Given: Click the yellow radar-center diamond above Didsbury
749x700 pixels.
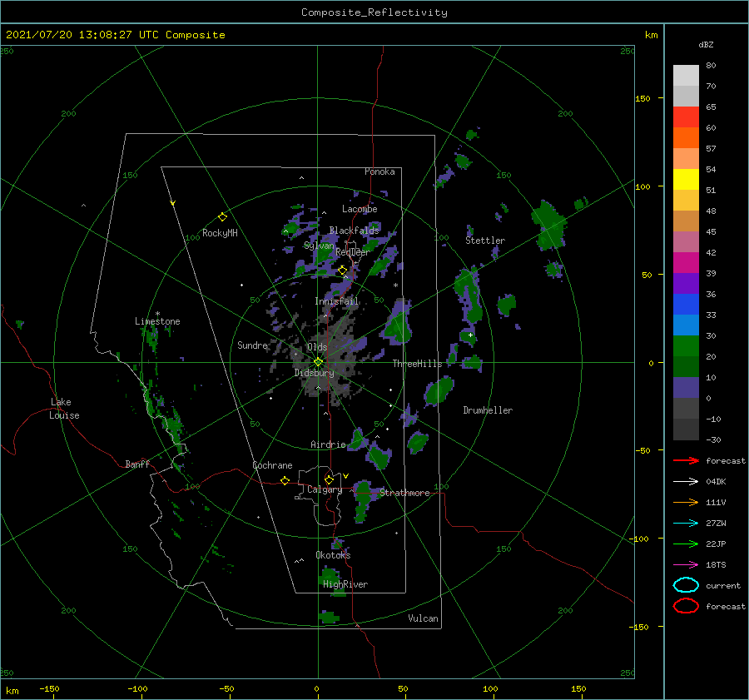Looking at the screenshot, I should (x=318, y=362).
